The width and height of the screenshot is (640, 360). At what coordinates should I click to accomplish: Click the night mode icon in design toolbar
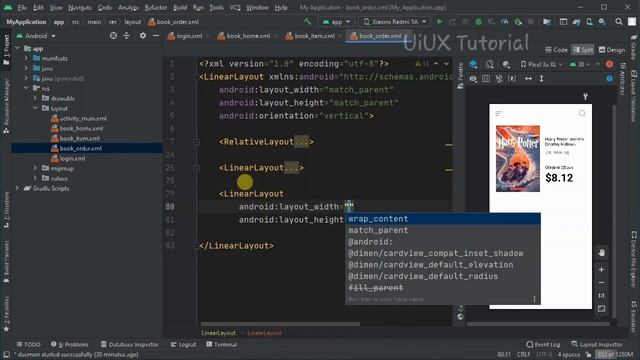click(x=506, y=64)
